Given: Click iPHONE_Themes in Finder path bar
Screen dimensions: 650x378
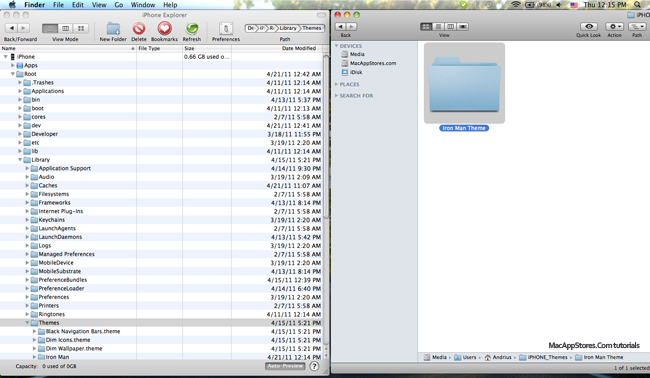Looking at the screenshot, I should [x=543, y=357].
